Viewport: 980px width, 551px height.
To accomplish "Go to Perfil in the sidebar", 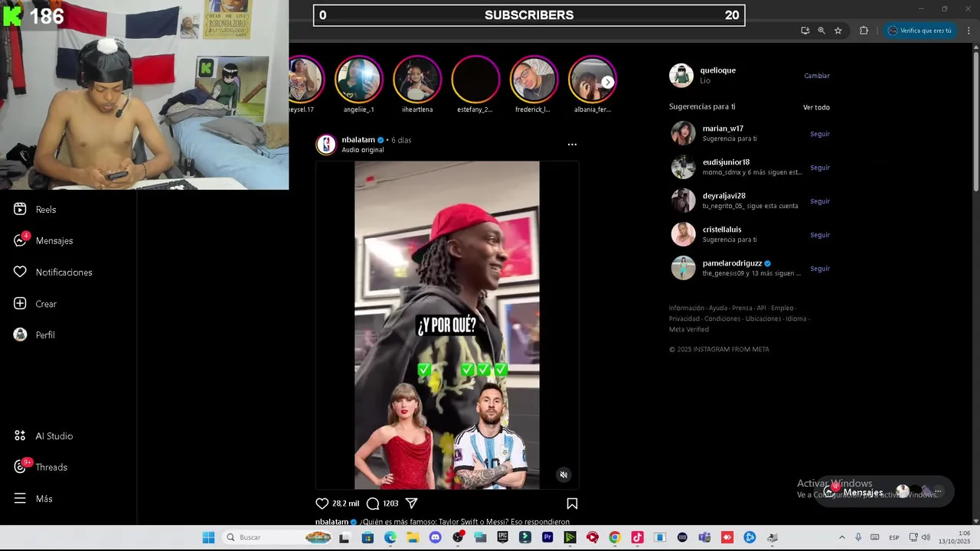I will tap(34, 335).
